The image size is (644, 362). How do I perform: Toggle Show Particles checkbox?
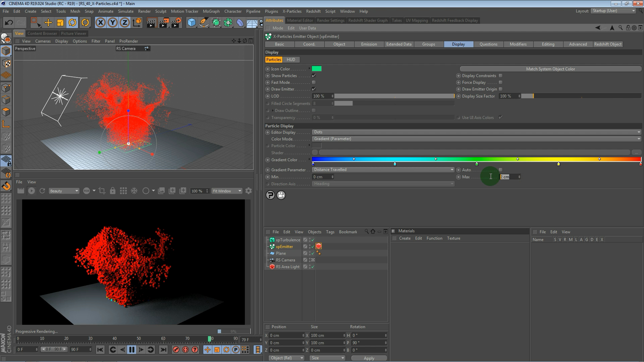[x=314, y=76]
